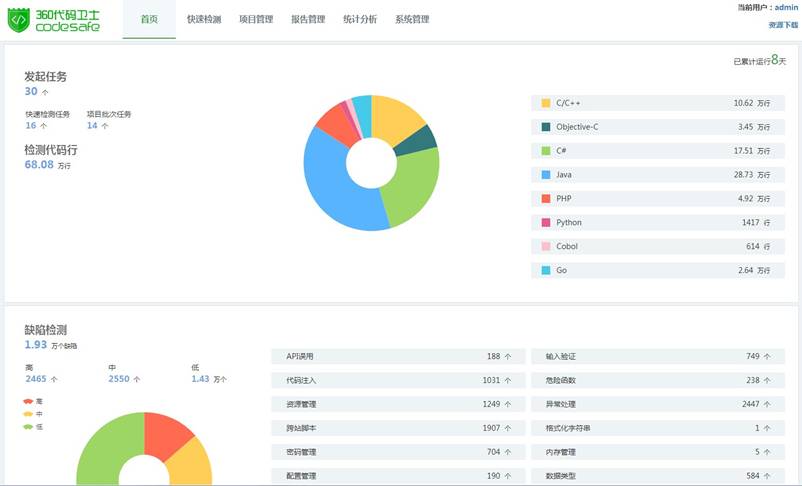The width and height of the screenshot is (802, 486).
Task: Click the 360 codesafe shield logo
Action: click(19, 20)
